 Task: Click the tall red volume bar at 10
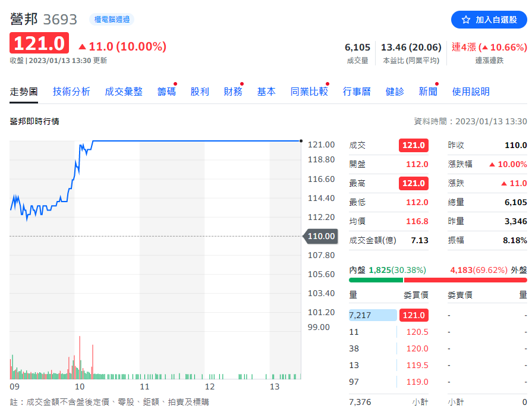coord(79,357)
